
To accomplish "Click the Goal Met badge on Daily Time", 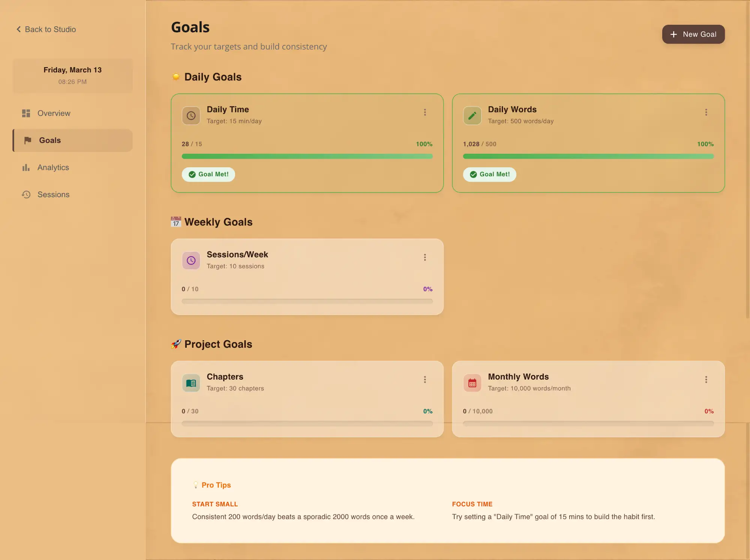I will (x=208, y=174).
